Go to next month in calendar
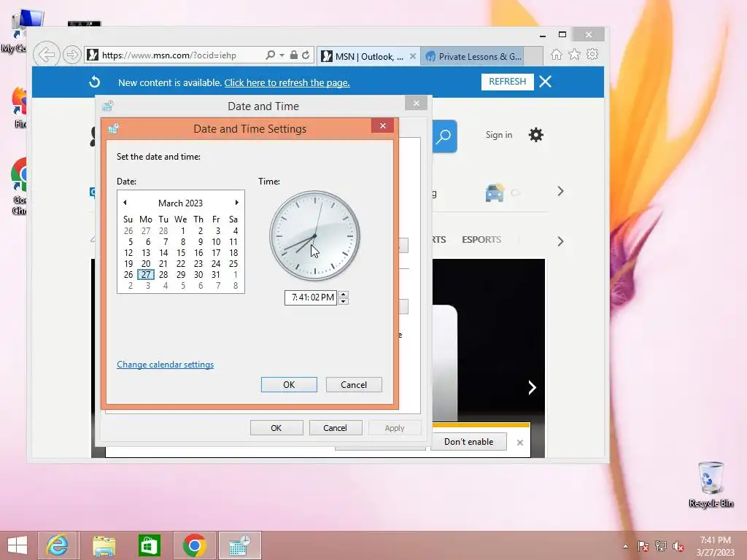 click(236, 203)
